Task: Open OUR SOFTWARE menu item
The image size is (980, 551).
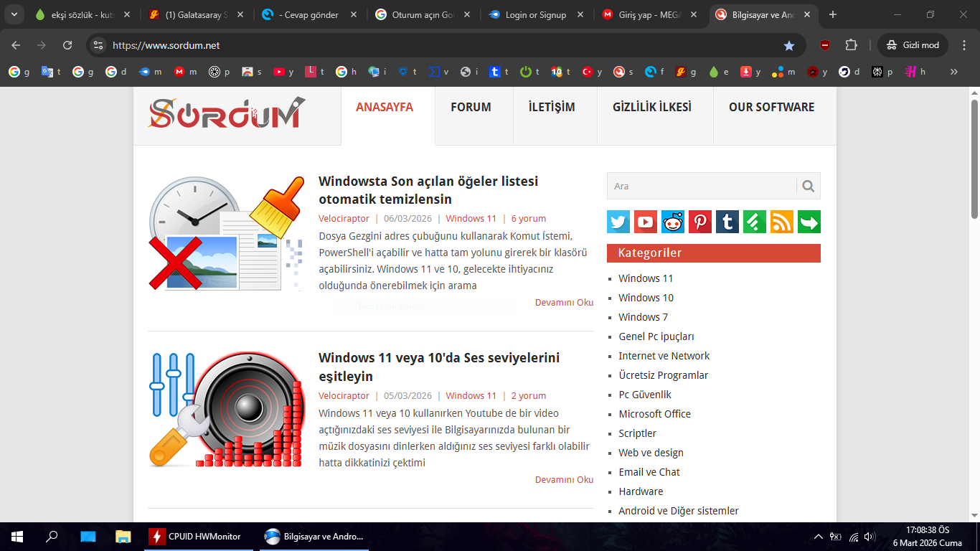Action: [x=771, y=108]
